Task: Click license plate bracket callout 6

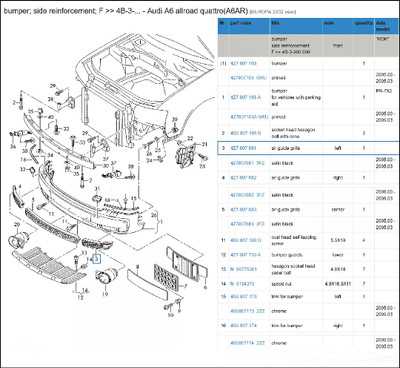Action: tap(205, 287)
